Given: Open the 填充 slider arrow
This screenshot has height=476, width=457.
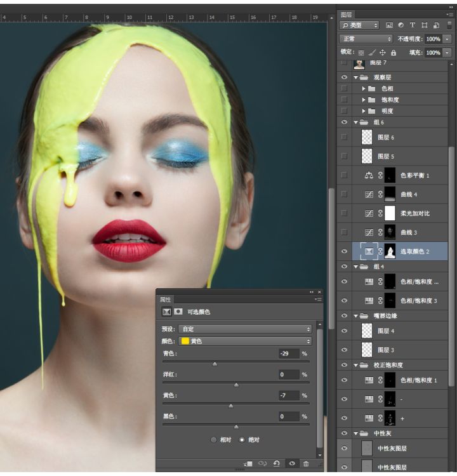Looking at the screenshot, I should [447, 53].
